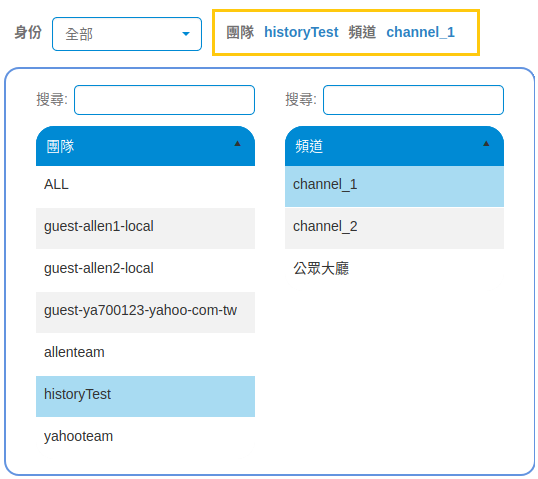Select the highlighted historyTest team row
538x479 pixels.
click(x=145, y=396)
